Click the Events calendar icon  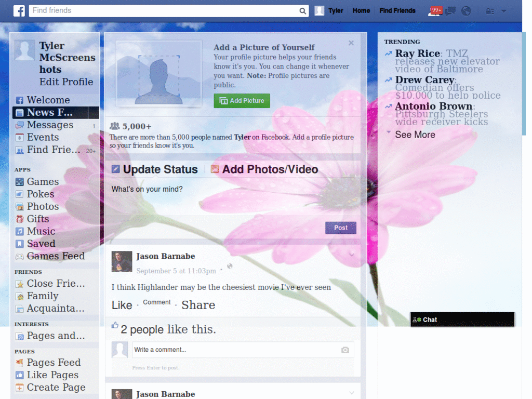pyautogui.click(x=20, y=137)
